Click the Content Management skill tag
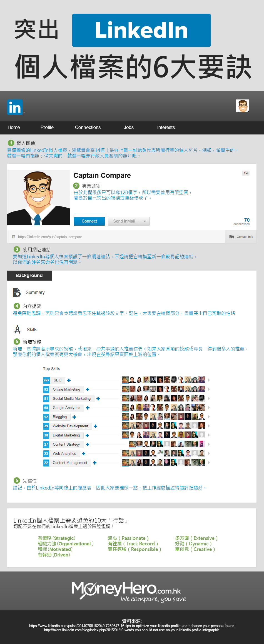The height and width of the screenshot is (644, 264). (70, 463)
